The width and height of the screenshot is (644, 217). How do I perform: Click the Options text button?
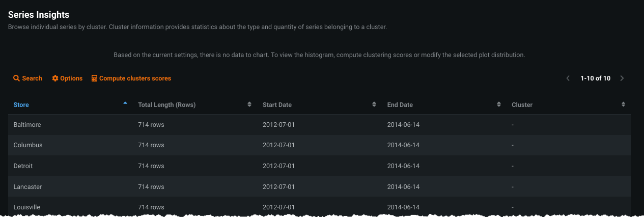[71, 78]
